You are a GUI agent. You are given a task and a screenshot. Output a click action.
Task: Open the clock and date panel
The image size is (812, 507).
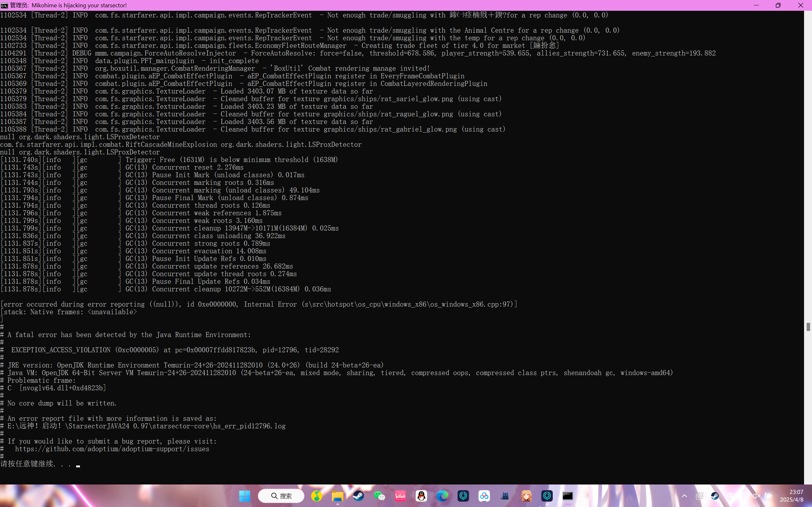pos(792,496)
